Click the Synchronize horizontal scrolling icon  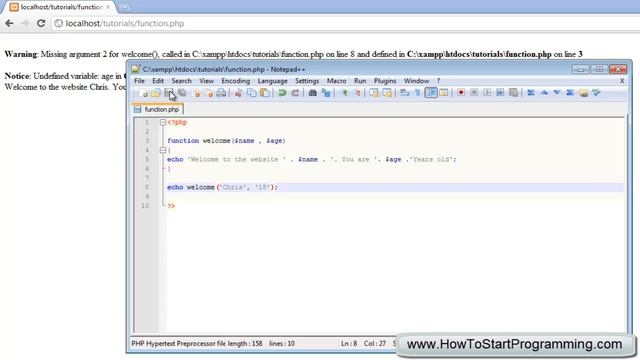[x=387, y=93]
